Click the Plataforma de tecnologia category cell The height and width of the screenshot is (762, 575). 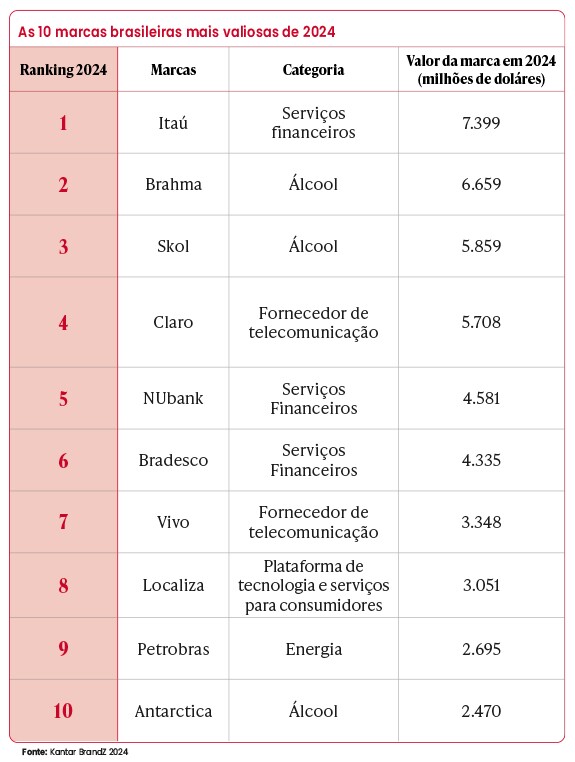314,586
